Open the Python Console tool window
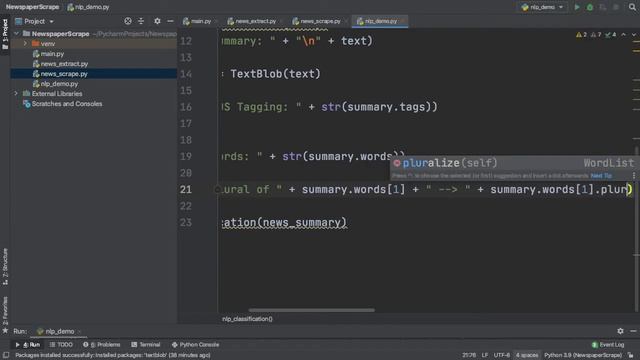 click(196, 345)
